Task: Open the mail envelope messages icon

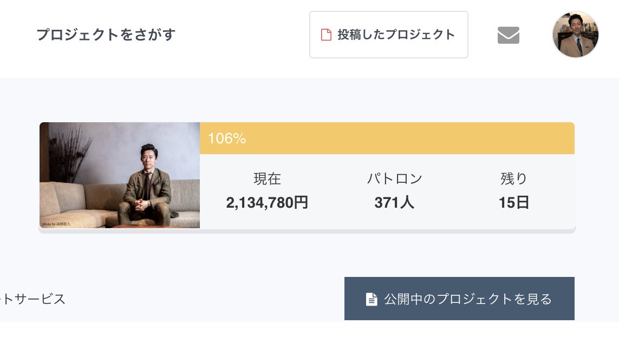Action: click(508, 35)
